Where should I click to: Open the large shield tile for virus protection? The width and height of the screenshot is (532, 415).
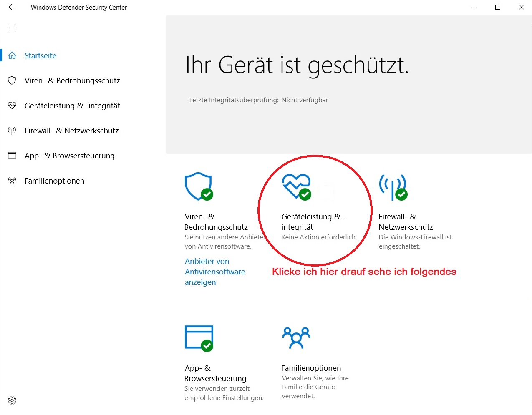pyautogui.click(x=199, y=186)
